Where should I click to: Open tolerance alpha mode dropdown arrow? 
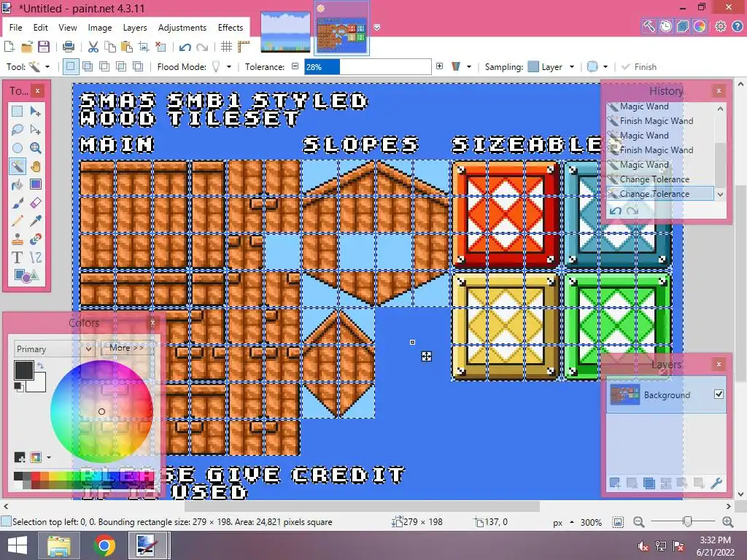click(x=469, y=66)
